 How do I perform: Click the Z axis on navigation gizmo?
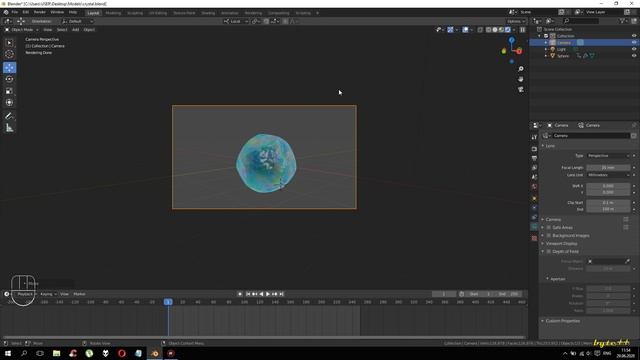tap(511, 40)
